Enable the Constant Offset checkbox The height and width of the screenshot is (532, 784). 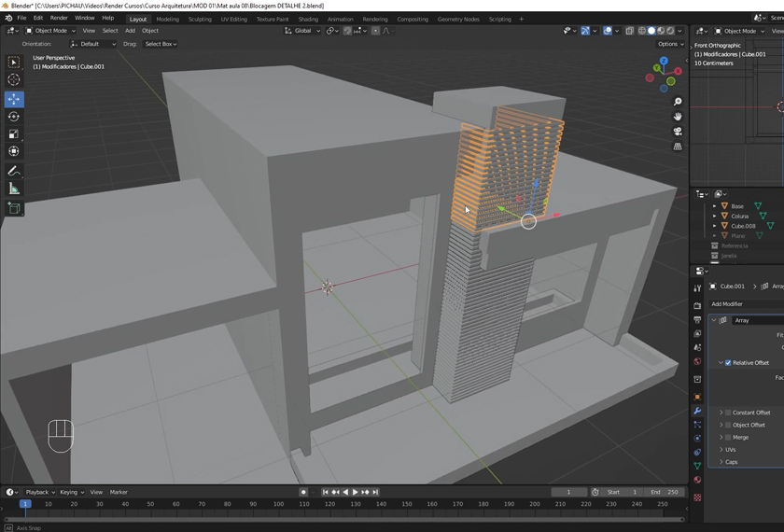click(728, 413)
